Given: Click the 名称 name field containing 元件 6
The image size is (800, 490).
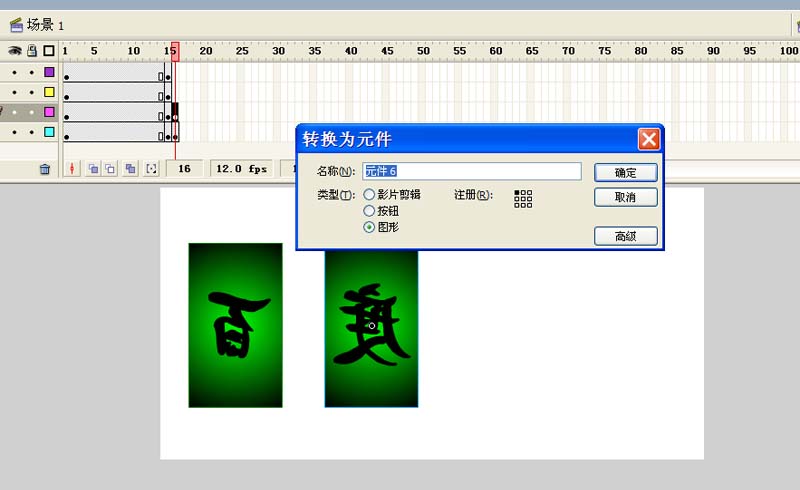Looking at the screenshot, I should 472,171.
